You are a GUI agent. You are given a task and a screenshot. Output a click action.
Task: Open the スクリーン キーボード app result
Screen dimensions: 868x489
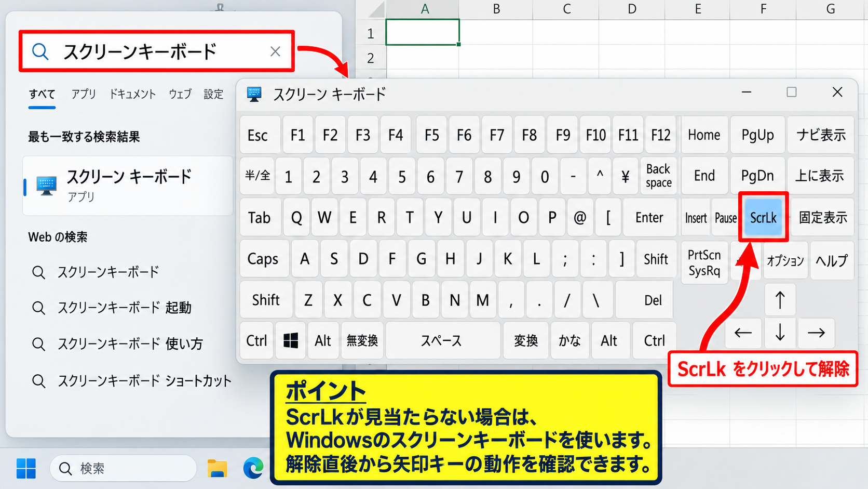(128, 186)
